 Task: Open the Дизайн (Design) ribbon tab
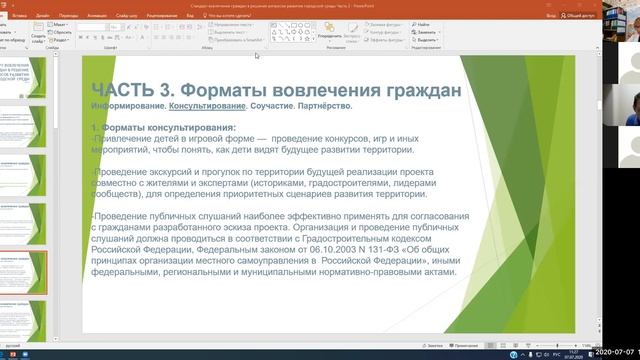tap(42, 16)
